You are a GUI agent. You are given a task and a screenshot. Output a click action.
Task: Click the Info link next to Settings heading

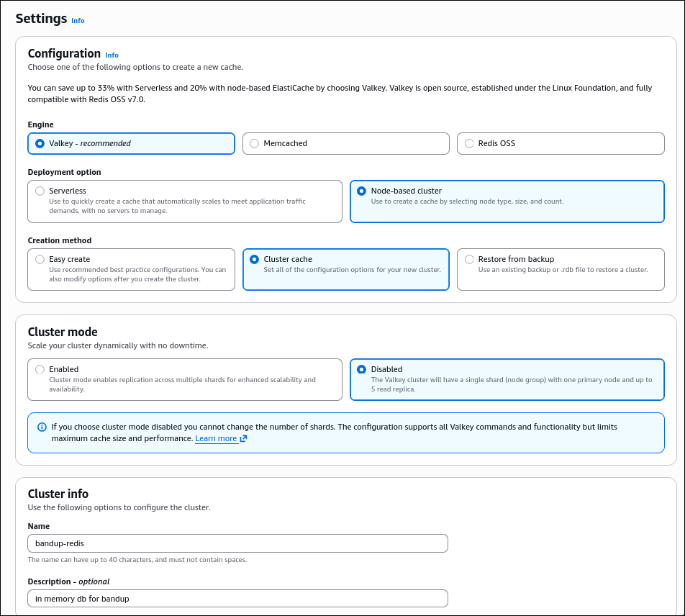click(78, 20)
